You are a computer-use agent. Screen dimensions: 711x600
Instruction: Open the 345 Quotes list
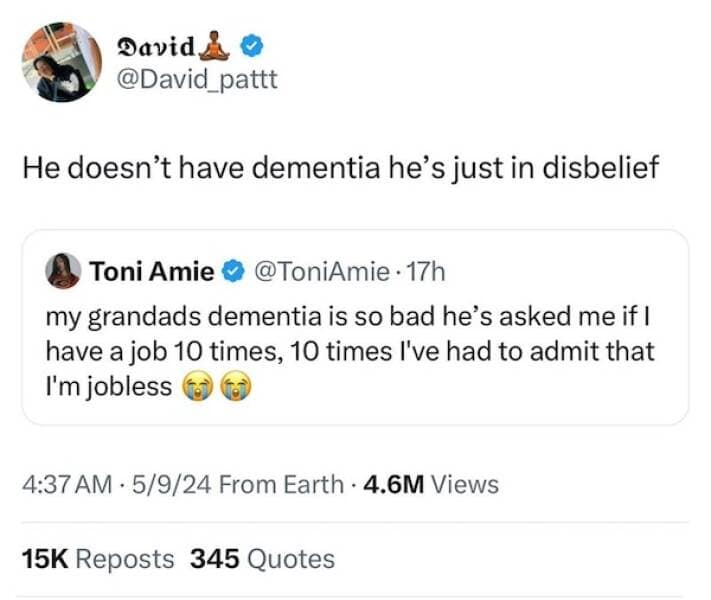point(262,559)
